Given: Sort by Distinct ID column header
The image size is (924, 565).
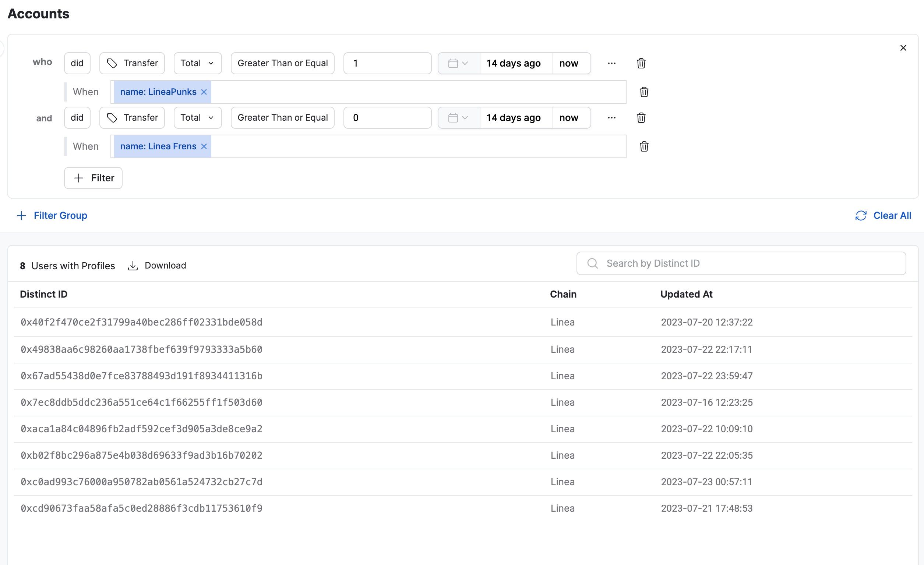Looking at the screenshot, I should click(x=43, y=294).
